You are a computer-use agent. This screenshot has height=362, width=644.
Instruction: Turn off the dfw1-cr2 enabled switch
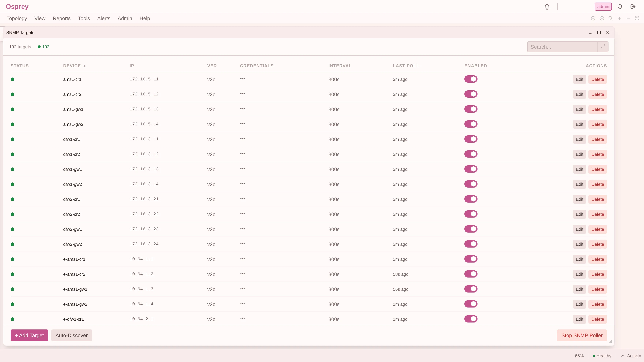471,154
